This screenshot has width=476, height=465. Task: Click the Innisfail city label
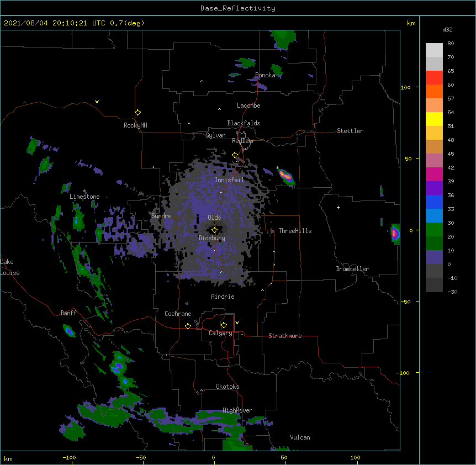230,180
